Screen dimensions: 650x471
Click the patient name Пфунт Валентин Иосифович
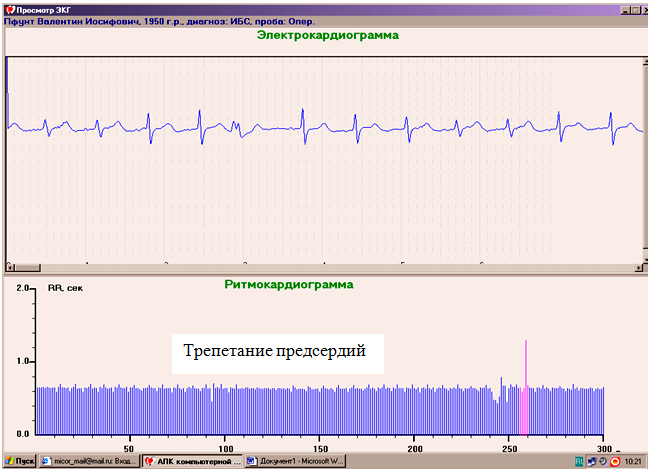[71, 22]
